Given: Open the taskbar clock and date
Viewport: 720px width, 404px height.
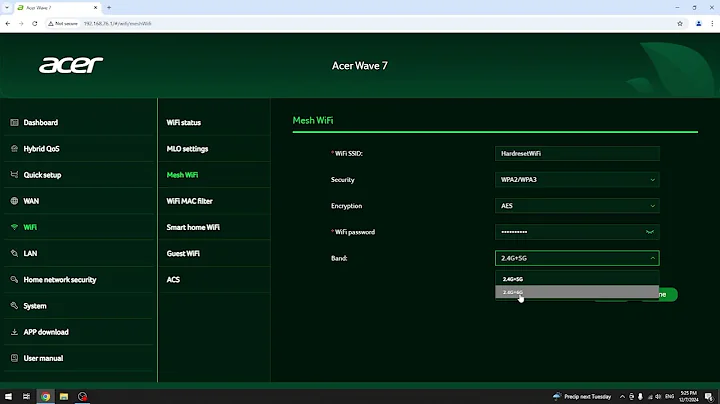Looking at the screenshot, I should tap(689, 396).
